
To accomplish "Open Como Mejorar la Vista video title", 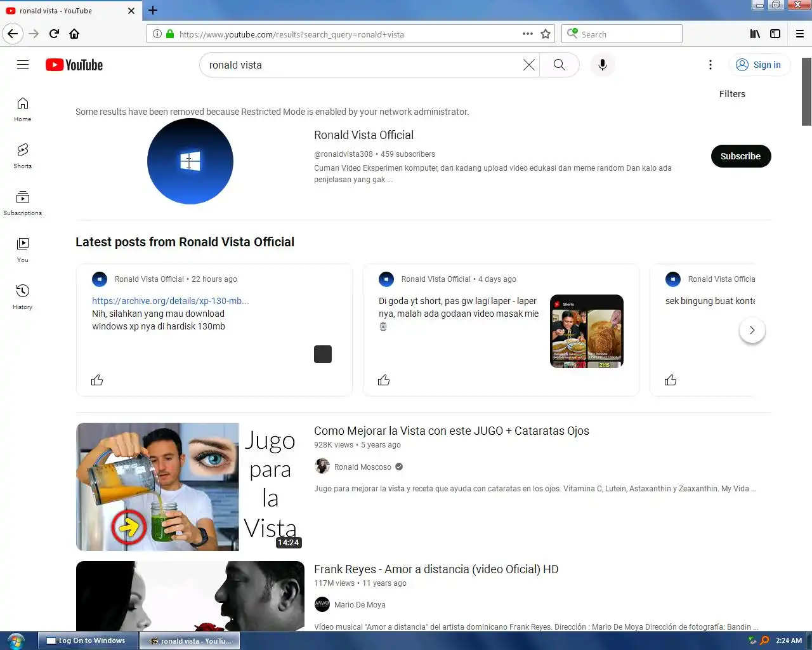I will point(451,431).
